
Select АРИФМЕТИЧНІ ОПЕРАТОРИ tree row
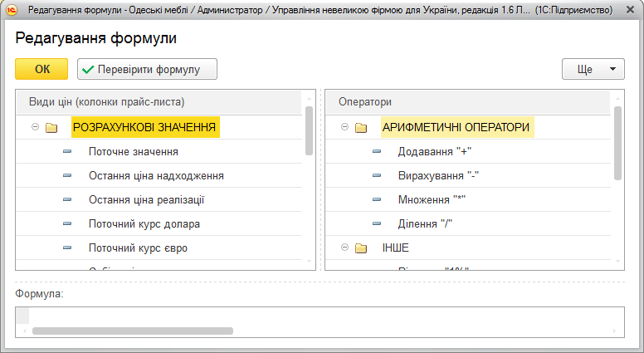468,127
